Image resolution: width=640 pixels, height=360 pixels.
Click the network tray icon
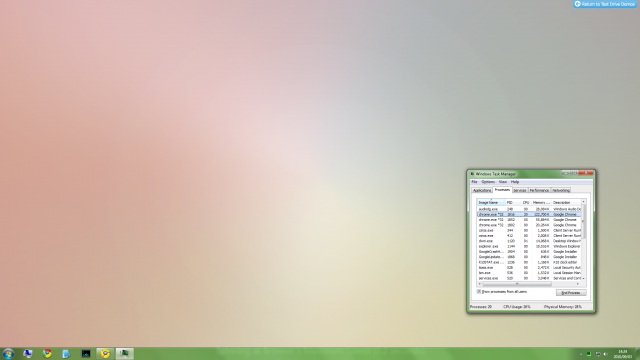click(x=598, y=354)
